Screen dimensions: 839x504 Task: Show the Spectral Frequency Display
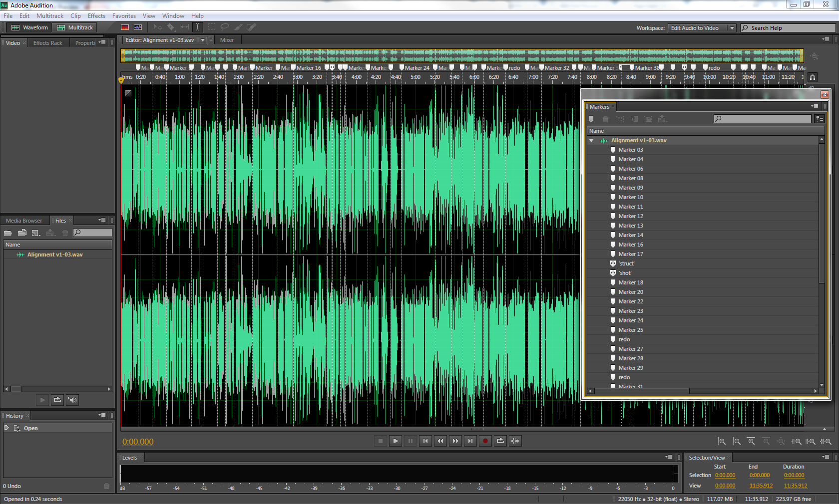(x=125, y=27)
